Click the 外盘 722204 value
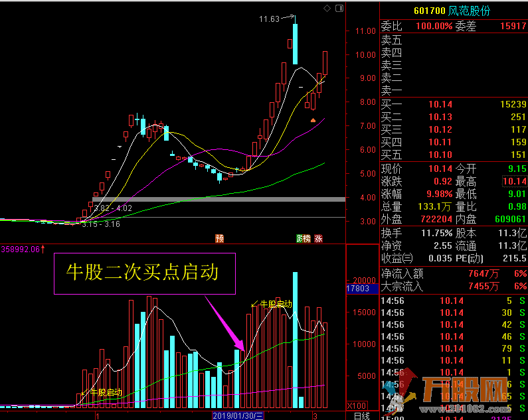Image resolution: width=528 pixels, height=420 pixels. (x=436, y=220)
